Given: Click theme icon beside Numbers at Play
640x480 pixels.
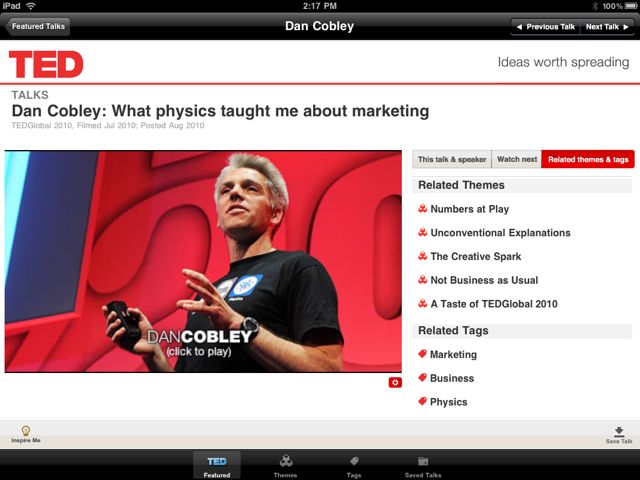Looking at the screenshot, I should point(422,209).
